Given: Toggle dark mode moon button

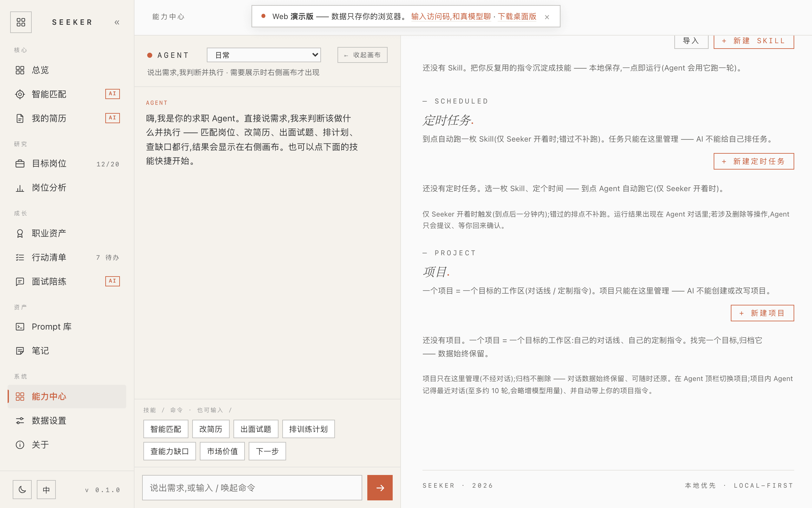Looking at the screenshot, I should pyautogui.click(x=22, y=490).
